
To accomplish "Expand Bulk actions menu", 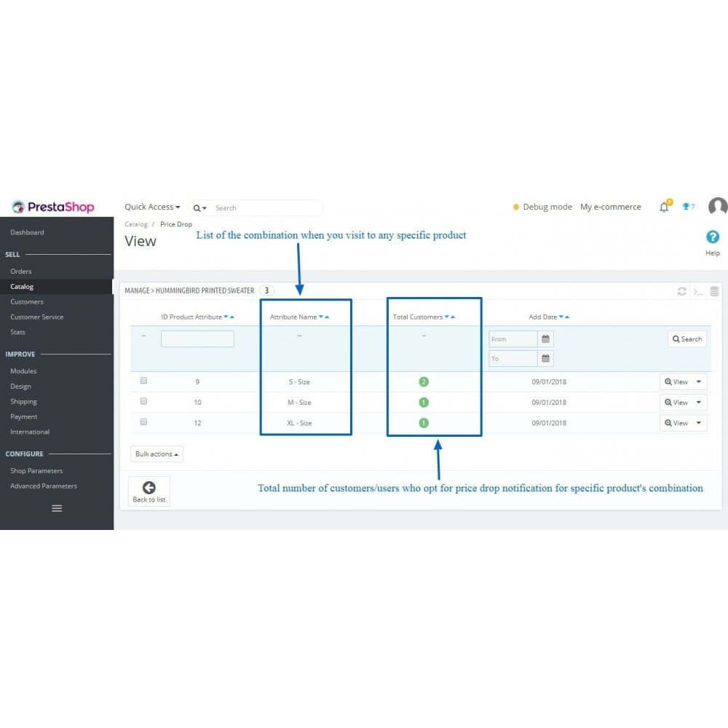I will coord(157,454).
